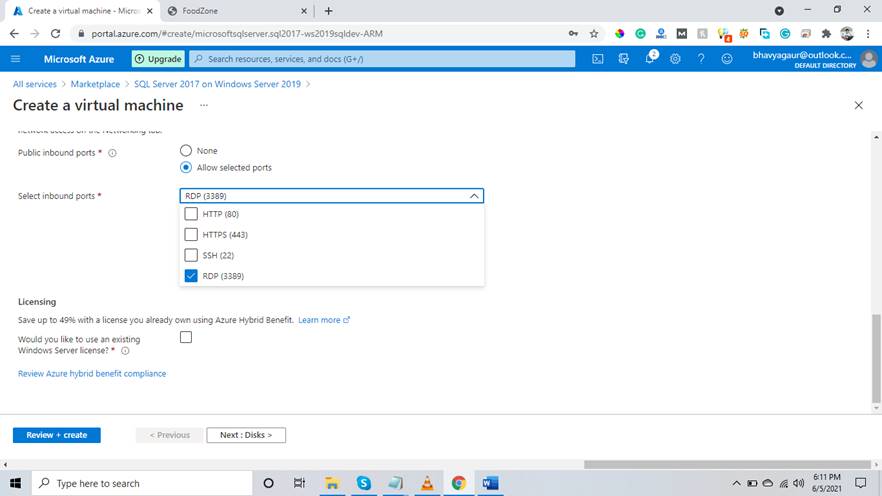Open the saved passwords key icon

573,34
